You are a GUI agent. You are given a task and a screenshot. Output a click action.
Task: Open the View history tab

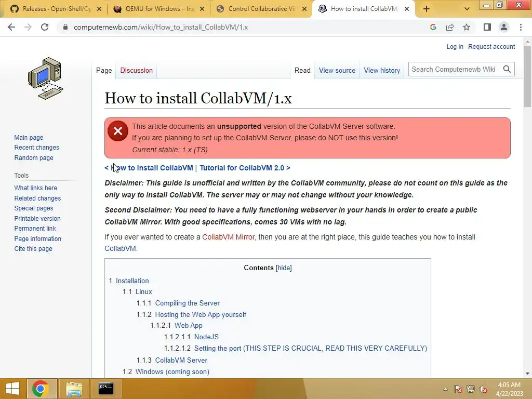click(382, 70)
